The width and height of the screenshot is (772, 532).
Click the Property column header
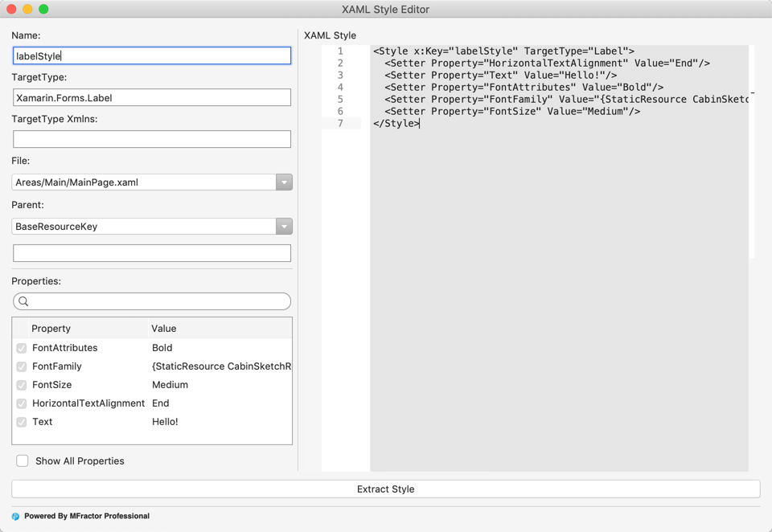pos(51,329)
